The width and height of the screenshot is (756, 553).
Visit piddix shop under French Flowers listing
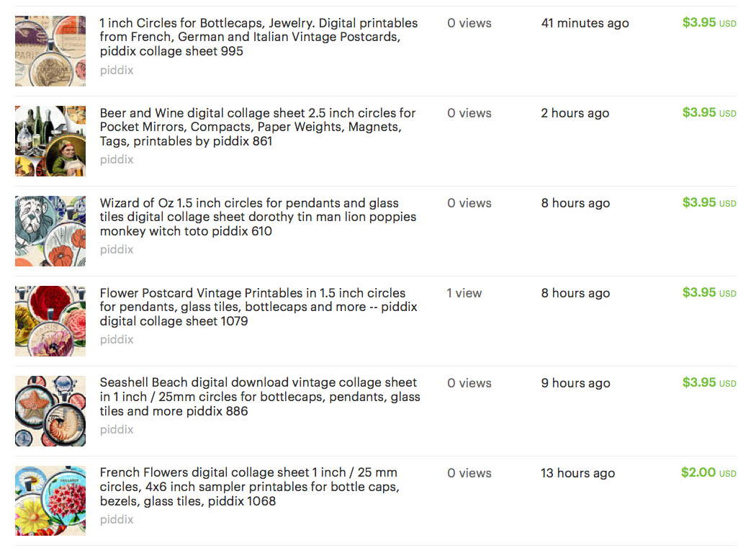pyautogui.click(x=117, y=520)
